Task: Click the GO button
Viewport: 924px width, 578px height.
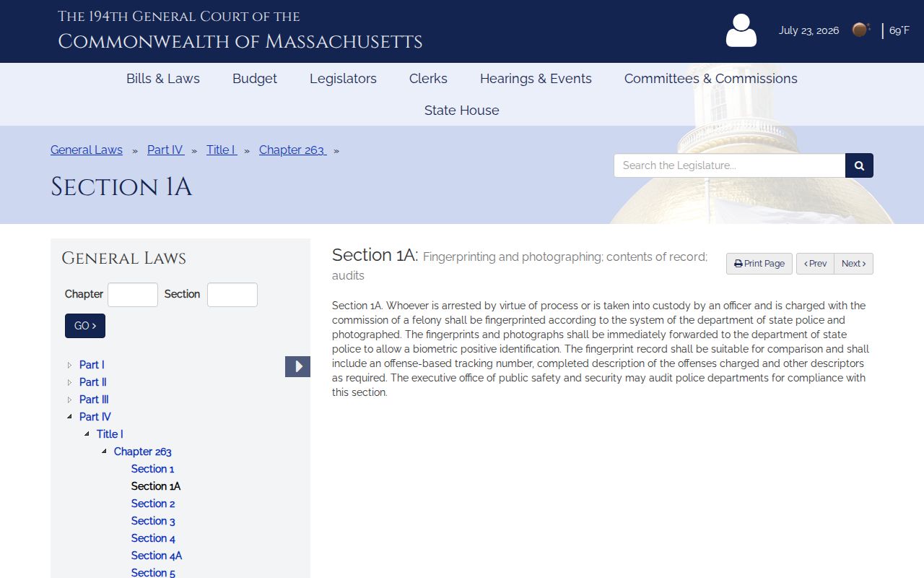Action: tap(85, 326)
